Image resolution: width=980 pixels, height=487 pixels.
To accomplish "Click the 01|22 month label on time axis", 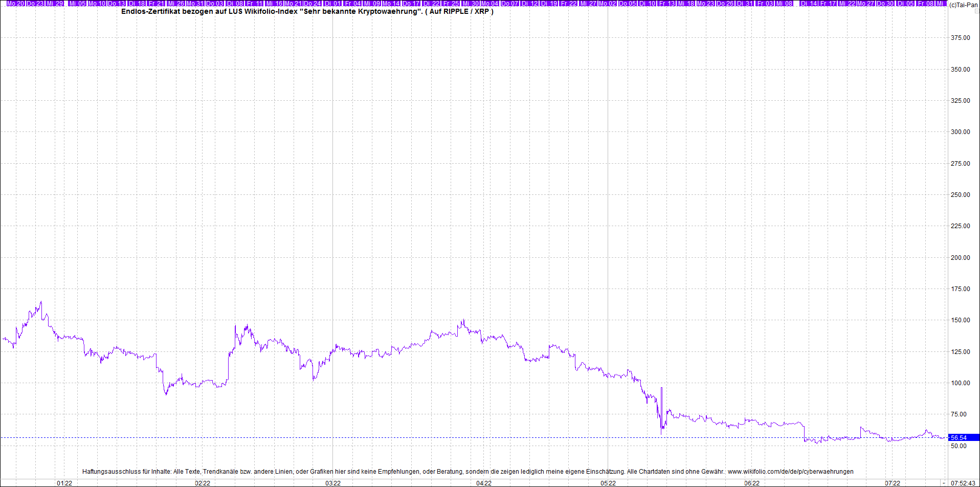I will tap(64, 483).
